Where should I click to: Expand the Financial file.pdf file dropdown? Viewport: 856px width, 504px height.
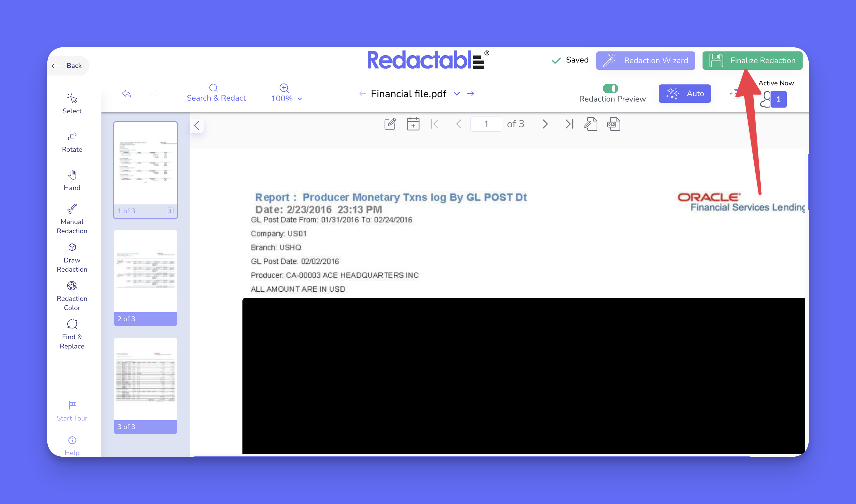(457, 94)
